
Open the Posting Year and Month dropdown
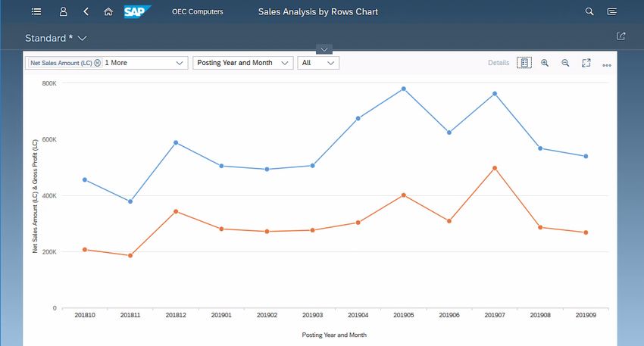point(285,63)
